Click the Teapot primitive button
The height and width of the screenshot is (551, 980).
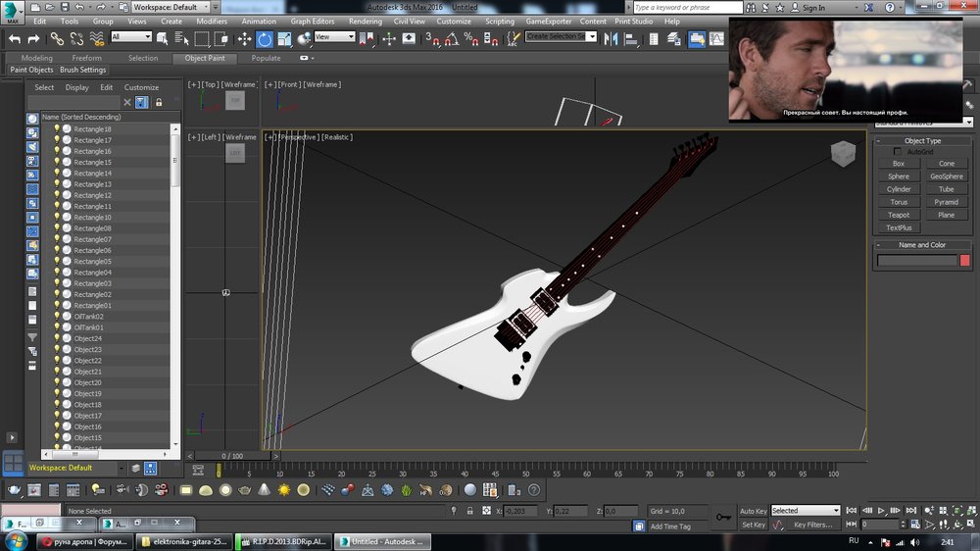click(898, 215)
